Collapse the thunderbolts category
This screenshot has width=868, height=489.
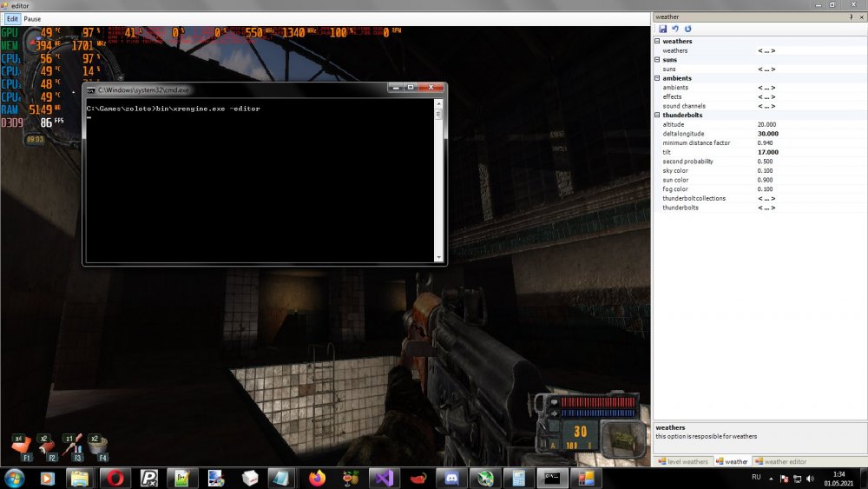(657, 115)
